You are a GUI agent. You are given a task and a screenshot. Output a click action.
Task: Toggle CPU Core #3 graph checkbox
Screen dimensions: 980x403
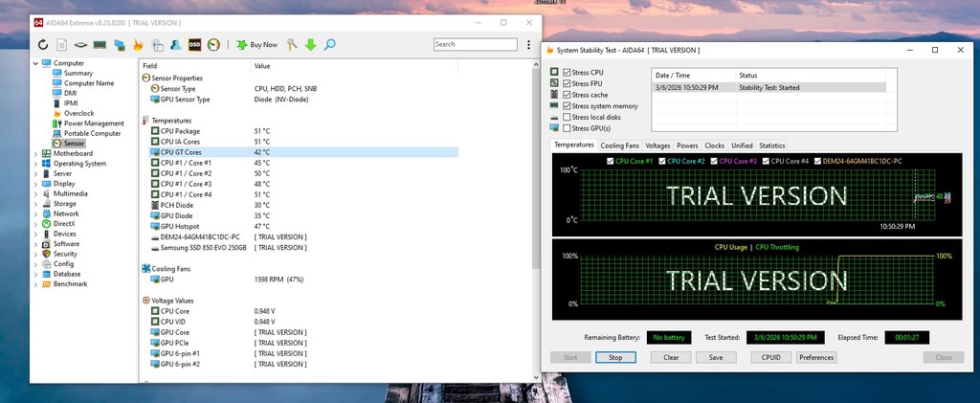pyautogui.click(x=713, y=161)
